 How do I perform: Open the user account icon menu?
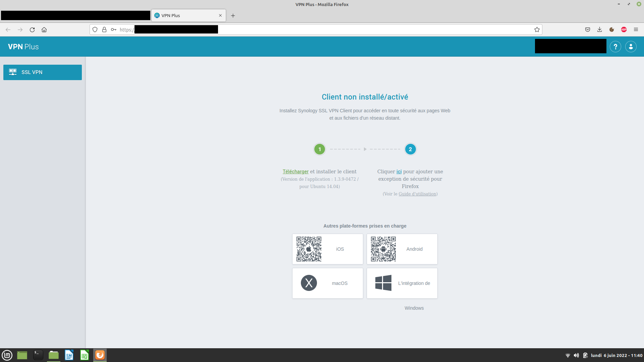(631, 47)
